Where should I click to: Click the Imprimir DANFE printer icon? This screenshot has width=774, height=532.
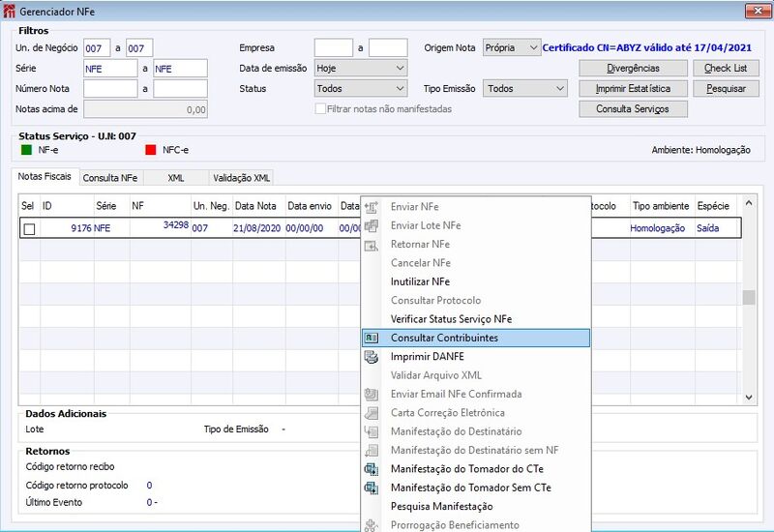click(372, 357)
